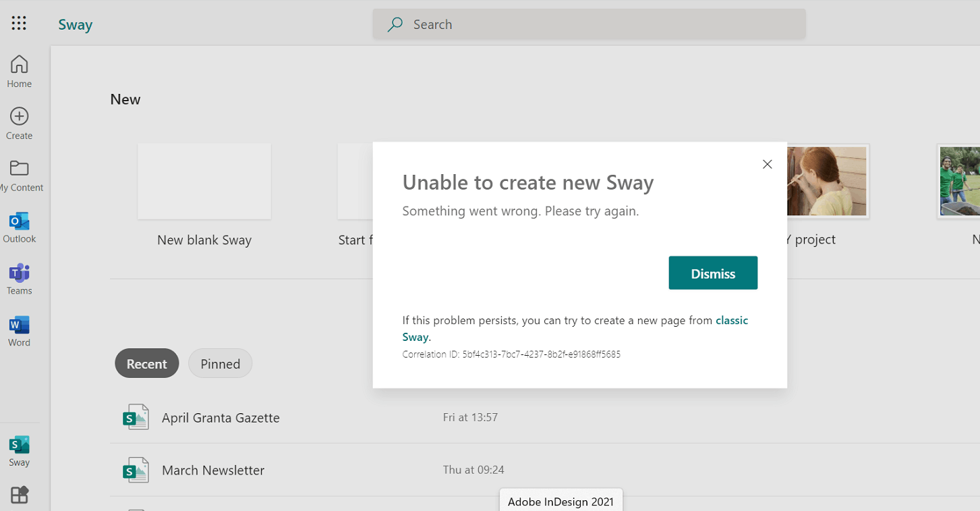Image resolution: width=980 pixels, height=511 pixels.
Task: Open the April Granta Gazette Sway file icon
Action: click(136, 418)
